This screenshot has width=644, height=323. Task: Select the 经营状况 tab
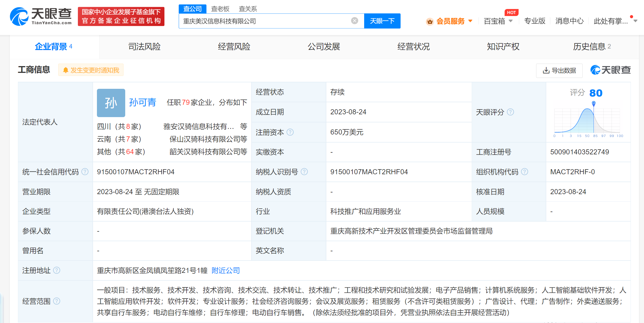pos(413,47)
